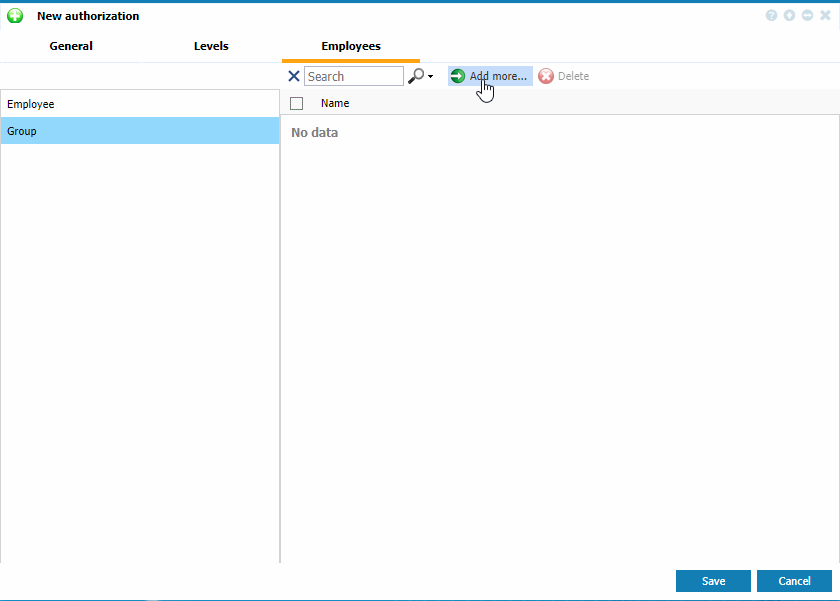
Task: Cancel the authorization dialog
Action: tap(794, 581)
